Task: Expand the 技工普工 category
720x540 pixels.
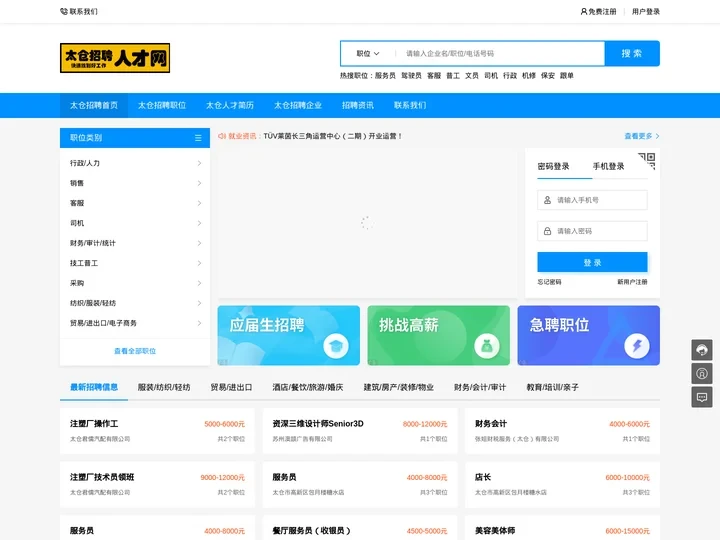Action: [x=135, y=263]
